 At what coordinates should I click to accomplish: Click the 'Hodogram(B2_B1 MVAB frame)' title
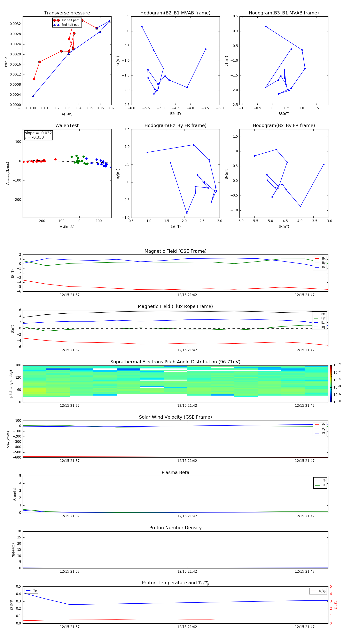tap(175, 13)
